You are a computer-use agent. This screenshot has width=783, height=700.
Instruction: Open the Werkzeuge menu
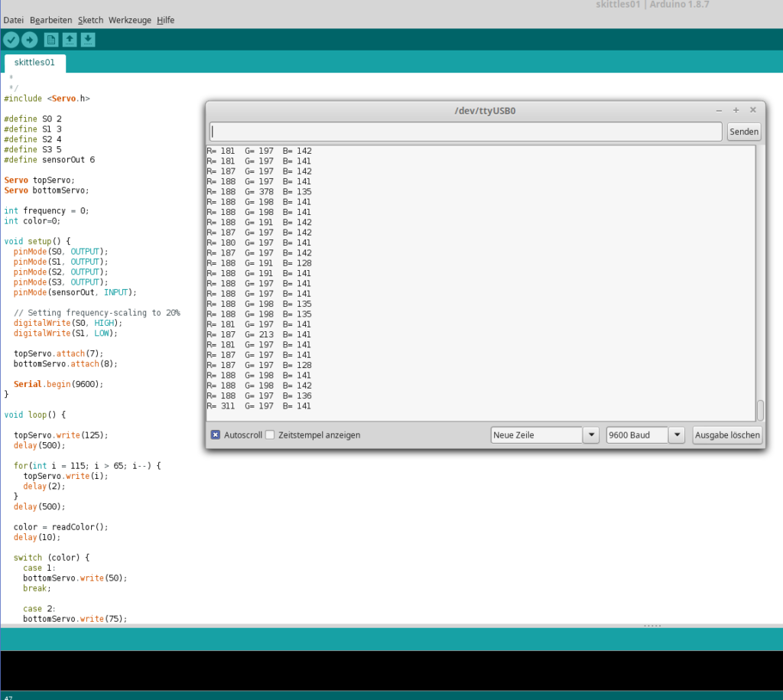[130, 20]
